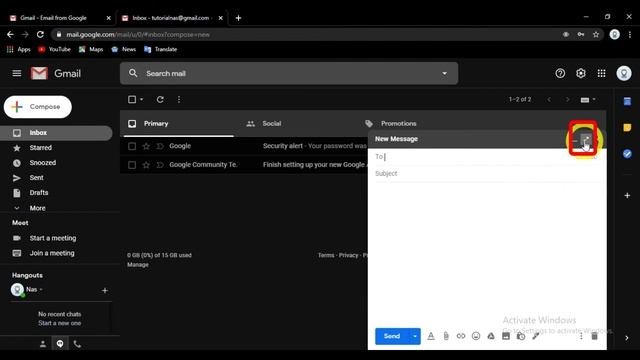Screen dimensions: 640x360
Task: Open Hangouts contacts tab icon
Action: (42, 344)
